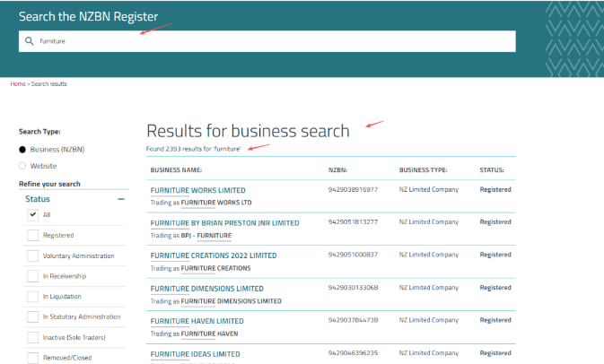View FURNITURE DIMENSIONS LIMITED details
604x364 pixels.
point(207,289)
